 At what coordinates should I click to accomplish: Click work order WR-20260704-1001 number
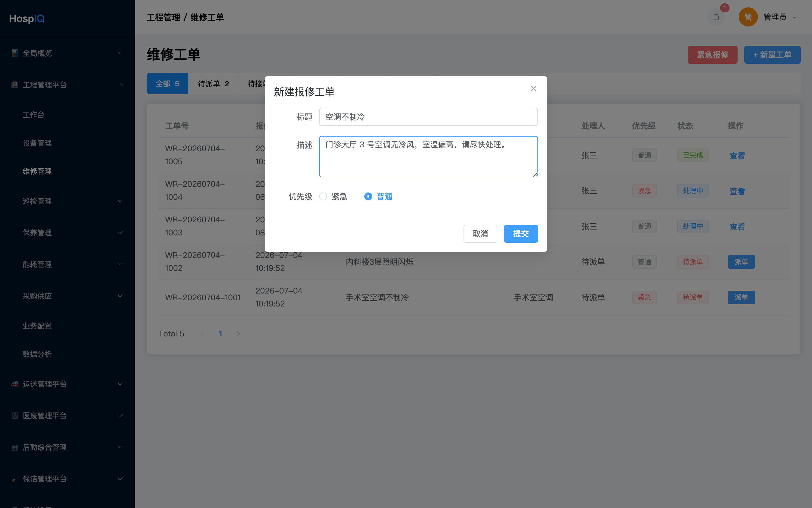(203, 297)
